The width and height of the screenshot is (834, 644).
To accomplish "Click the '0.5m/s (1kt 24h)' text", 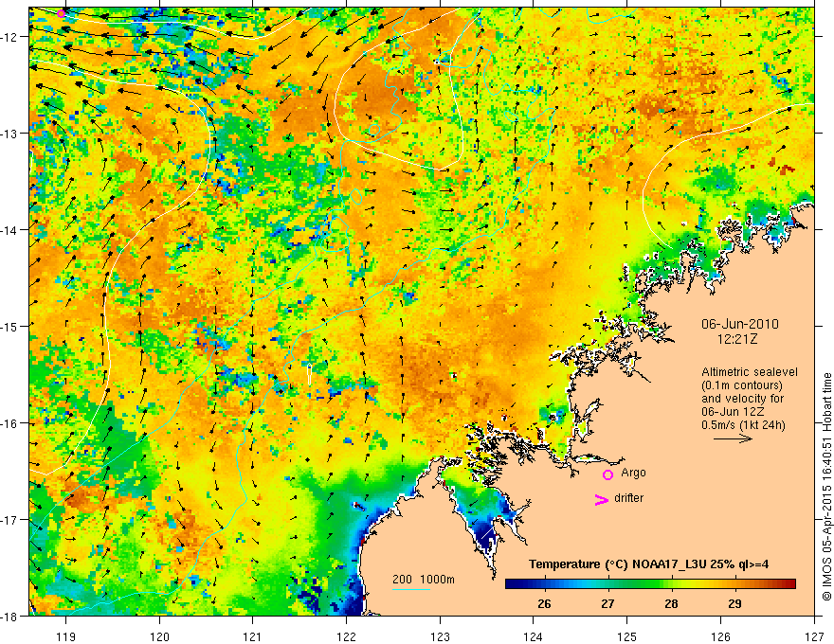I will click(x=743, y=425).
